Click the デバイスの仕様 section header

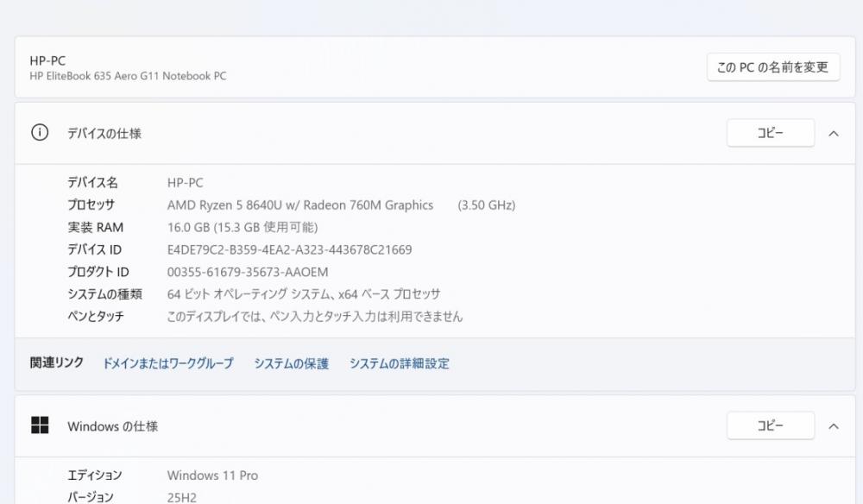[x=435, y=133]
